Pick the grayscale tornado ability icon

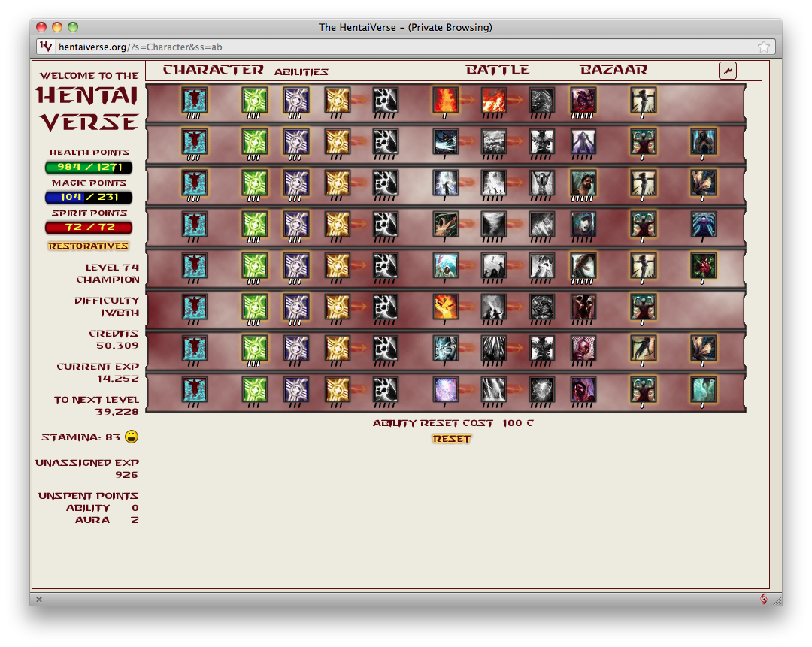point(493,224)
